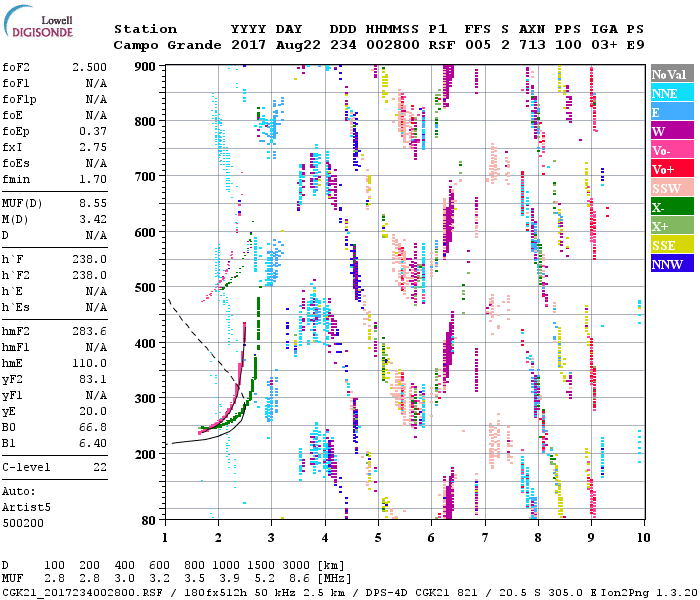Click the Artist5 auto-scaling label
The width and height of the screenshot is (700, 600).
click(26, 507)
